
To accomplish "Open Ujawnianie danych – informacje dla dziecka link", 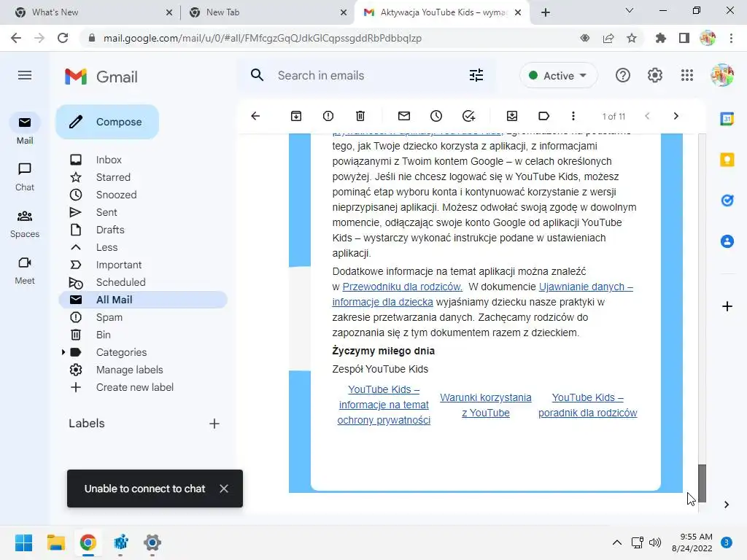I will (x=483, y=295).
